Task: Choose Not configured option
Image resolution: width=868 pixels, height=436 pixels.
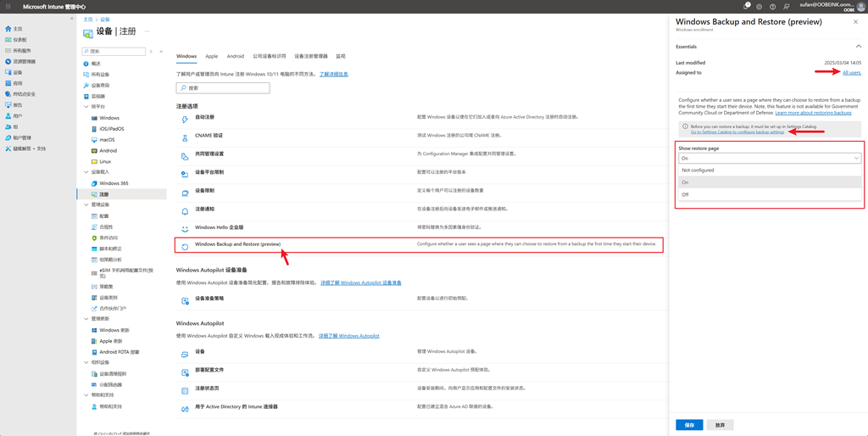Action: [x=770, y=170]
